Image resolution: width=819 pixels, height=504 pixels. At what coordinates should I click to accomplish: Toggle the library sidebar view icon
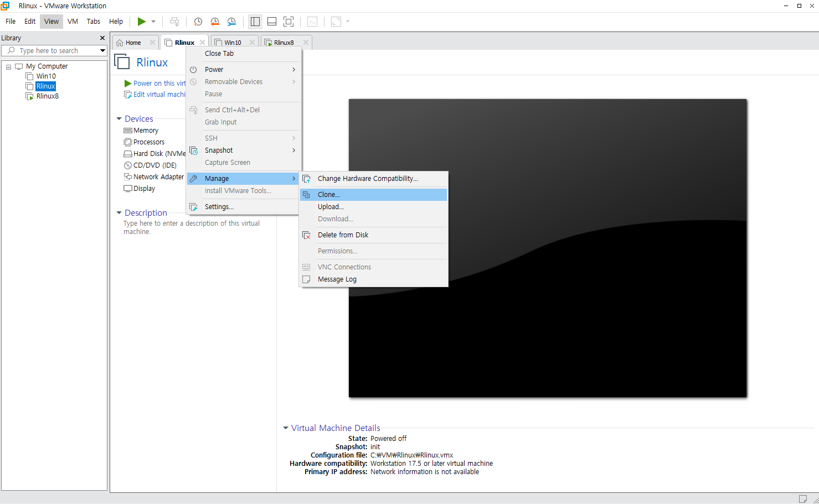255,22
